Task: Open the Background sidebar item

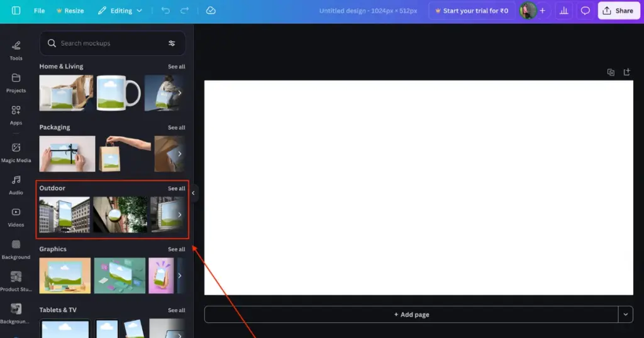Action: pos(16,250)
